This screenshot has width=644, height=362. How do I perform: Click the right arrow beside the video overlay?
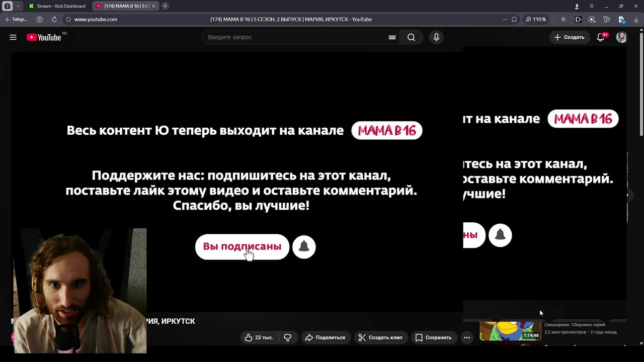(x=627, y=195)
